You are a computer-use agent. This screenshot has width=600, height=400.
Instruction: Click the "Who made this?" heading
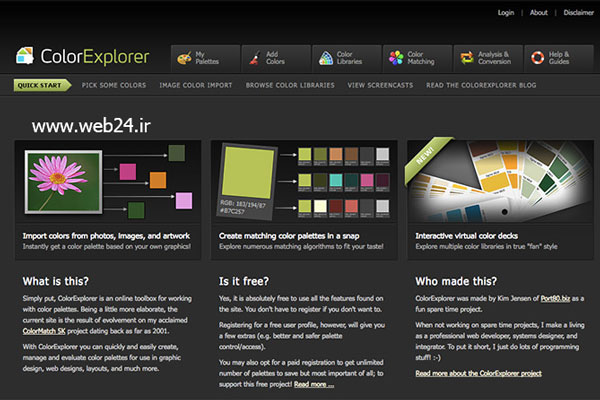(456, 281)
